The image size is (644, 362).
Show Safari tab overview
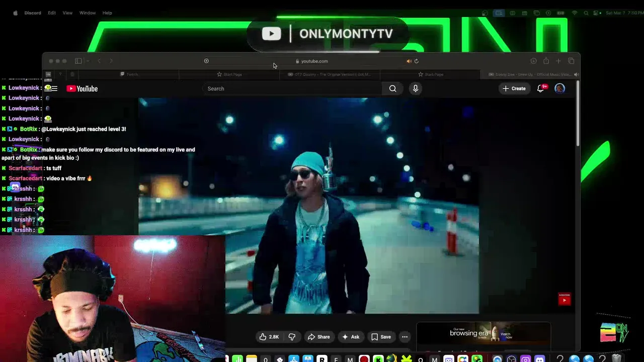click(x=571, y=61)
